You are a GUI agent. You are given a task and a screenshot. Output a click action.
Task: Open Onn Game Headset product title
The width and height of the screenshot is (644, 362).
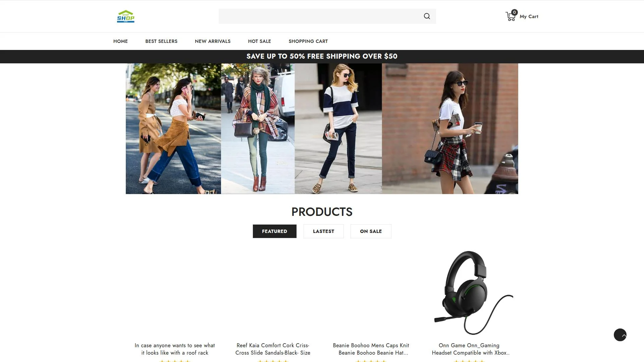[471, 349]
